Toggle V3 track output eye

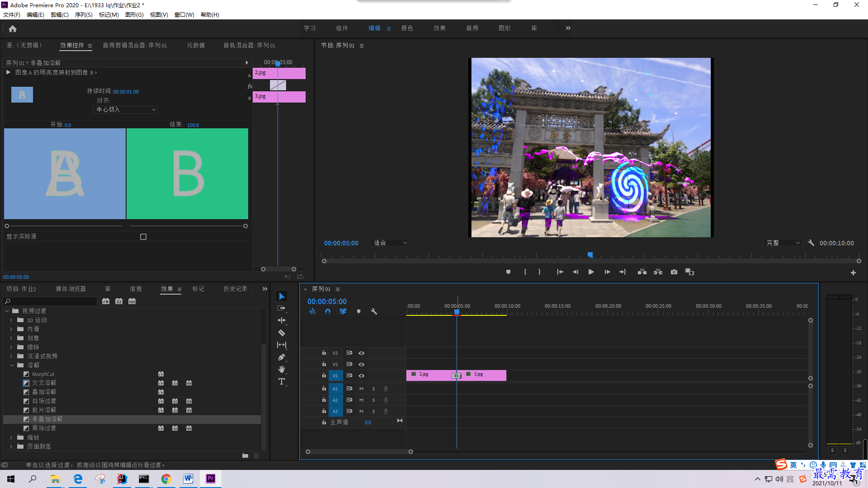click(361, 353)
